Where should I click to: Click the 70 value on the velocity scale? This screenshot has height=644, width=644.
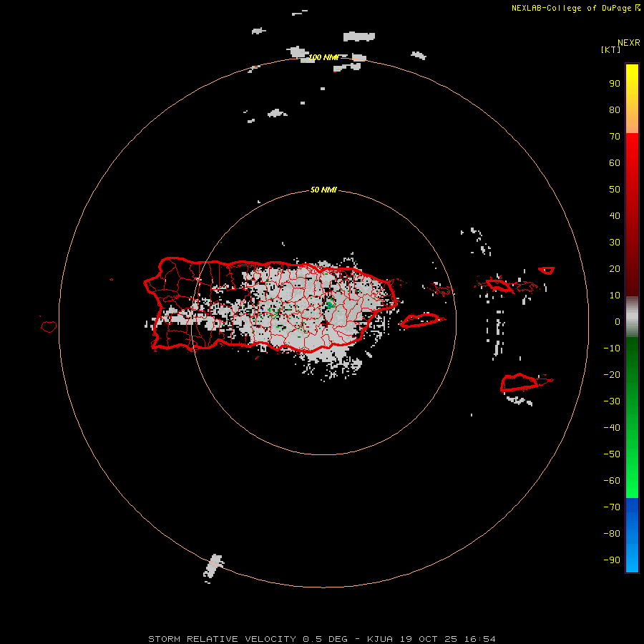point(615,137)
